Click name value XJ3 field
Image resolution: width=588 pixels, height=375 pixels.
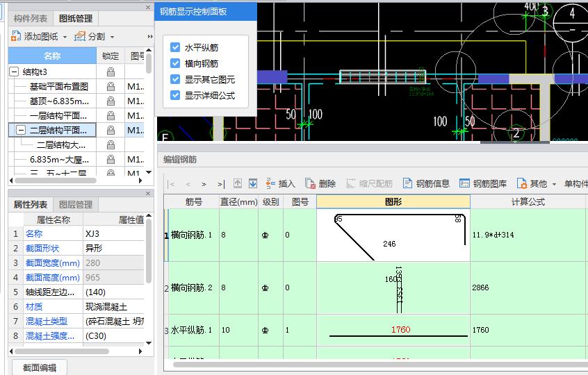coord(113,233)
